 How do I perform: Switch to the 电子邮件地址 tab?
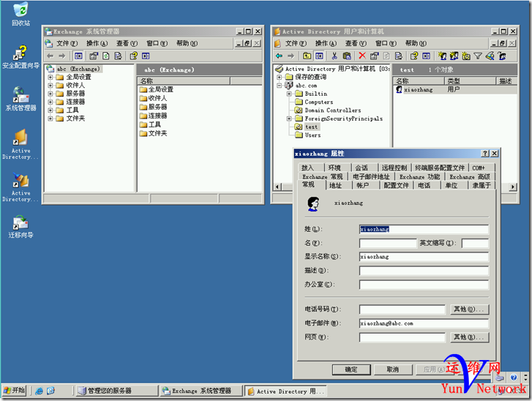pos(371,176)
